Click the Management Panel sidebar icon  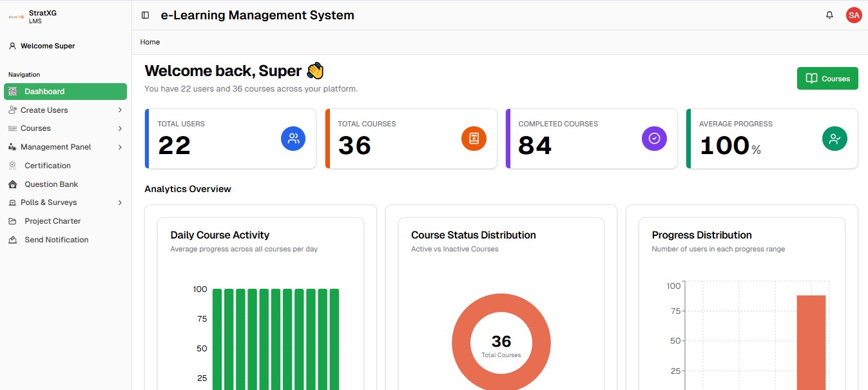[12, 147]
